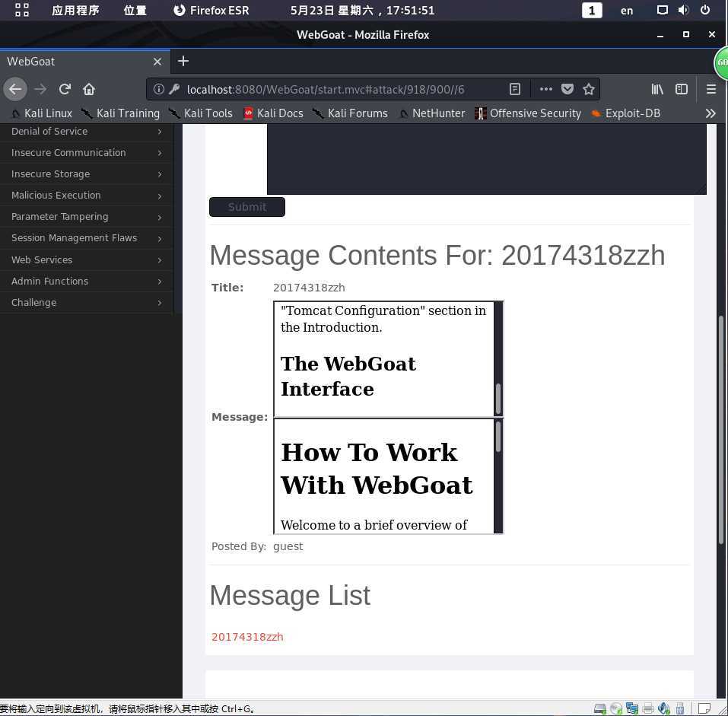Open the GNOME activities grid icon
728x716 pixels.
click(22, 10)
